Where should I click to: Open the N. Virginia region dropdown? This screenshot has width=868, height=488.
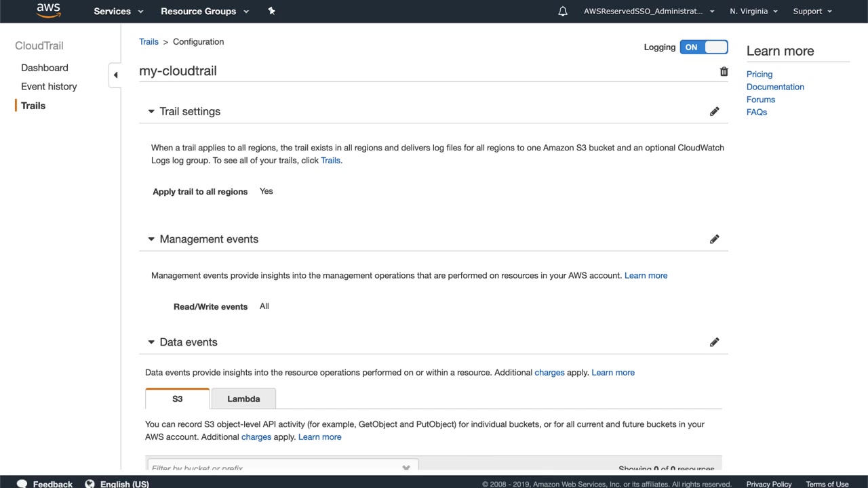tap(753, 12)
